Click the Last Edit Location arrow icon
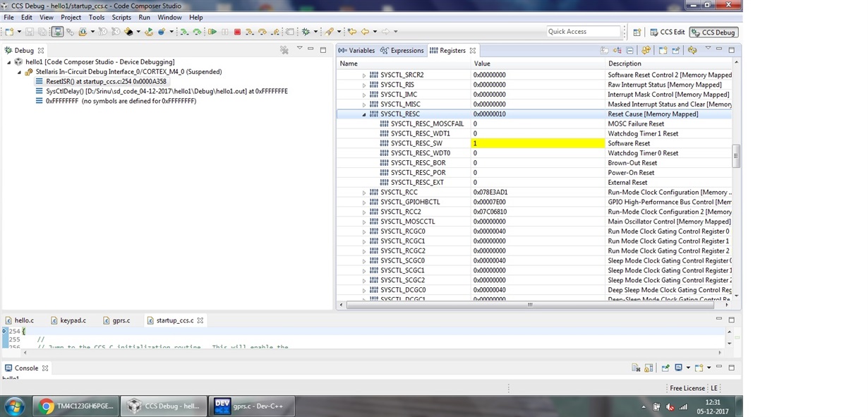868x417 pixels. [351, 32]
